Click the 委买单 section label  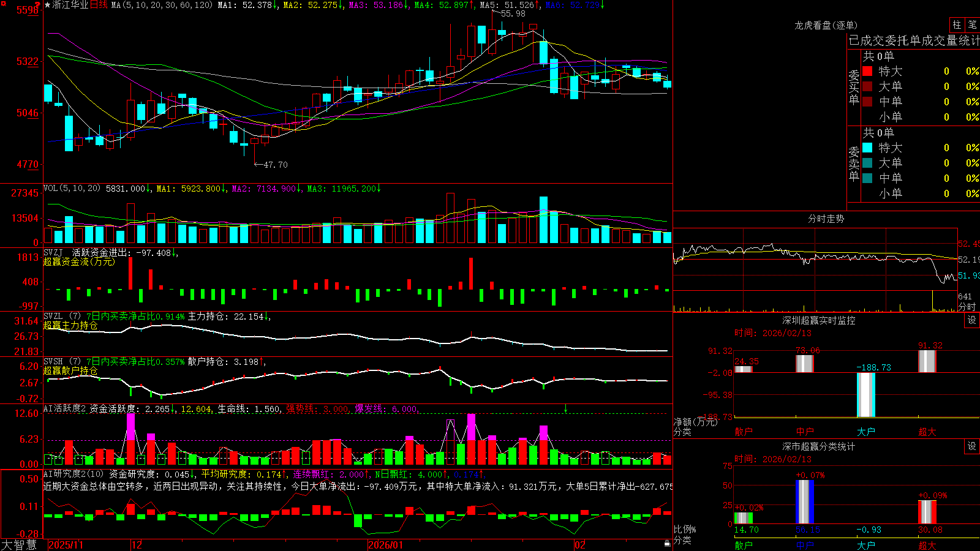pyautogui.click(x=854, y=88)
